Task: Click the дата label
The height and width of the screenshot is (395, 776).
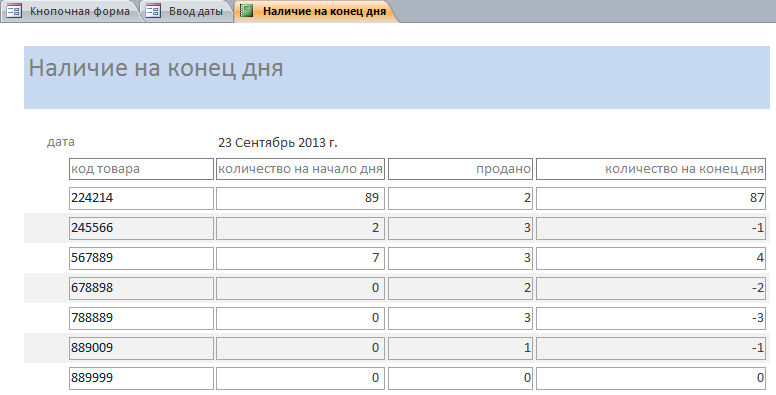Action: (61, 142)
